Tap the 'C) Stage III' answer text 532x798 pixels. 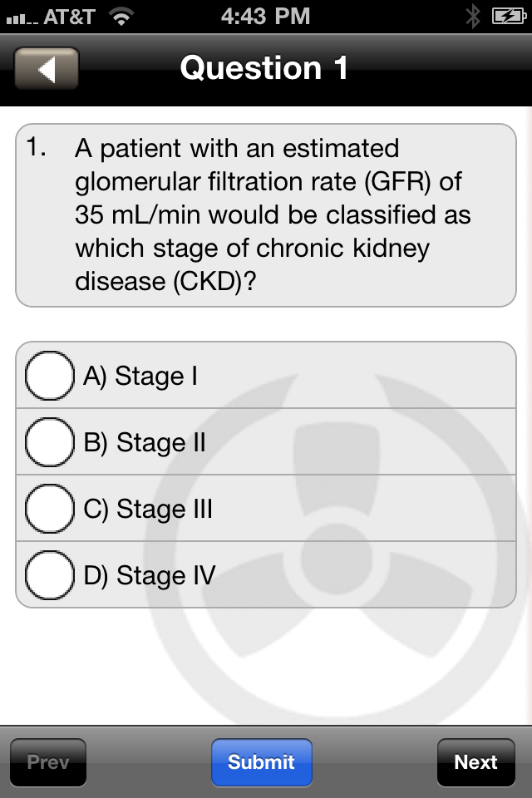point(148,510)
